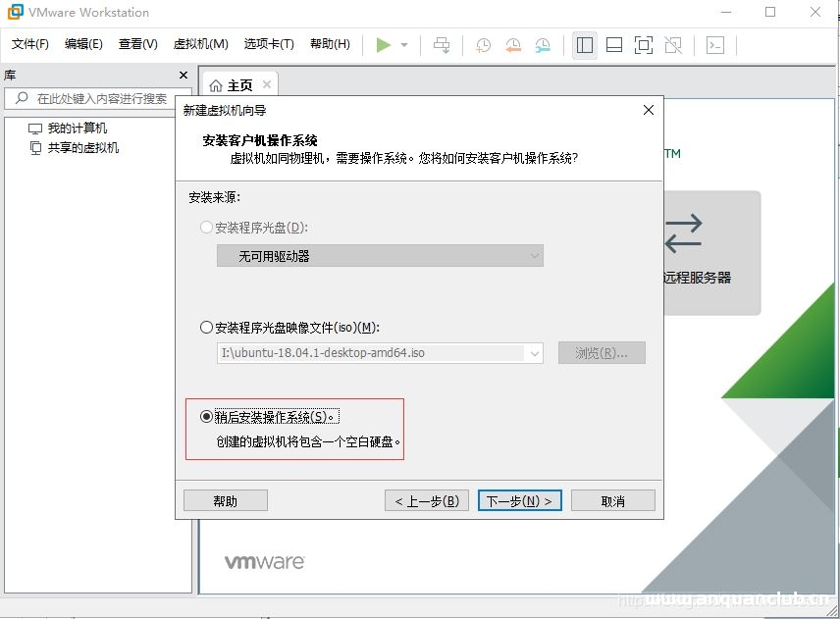Revert the virtual machine to its snapshot
The width and height of the screenshot is (840, 619).
tap(511, 45)
